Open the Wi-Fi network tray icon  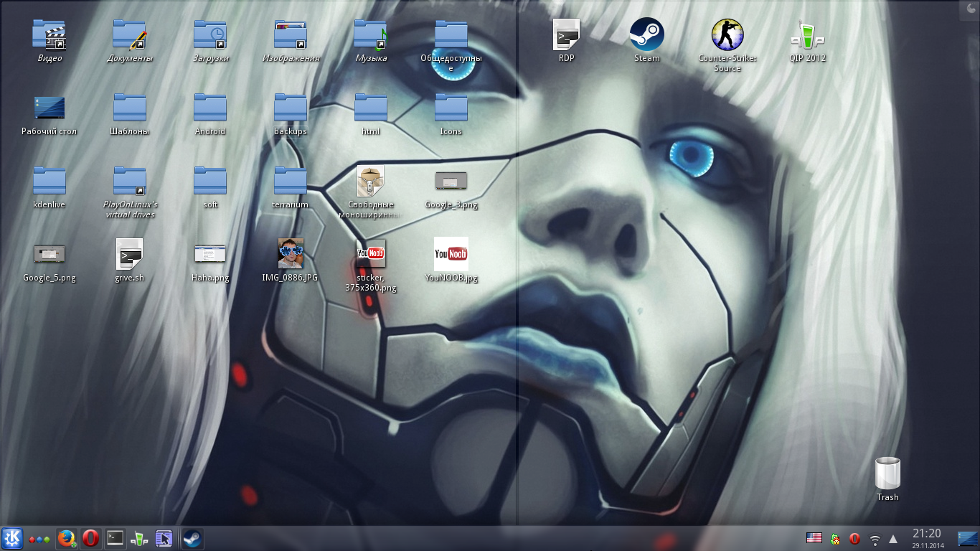[875, 539]
